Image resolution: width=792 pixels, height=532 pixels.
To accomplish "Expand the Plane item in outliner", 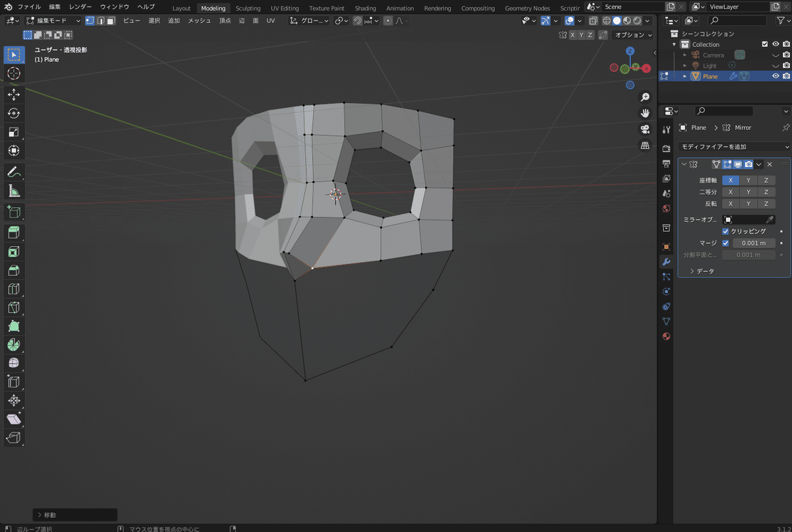I will pos(685,76).
